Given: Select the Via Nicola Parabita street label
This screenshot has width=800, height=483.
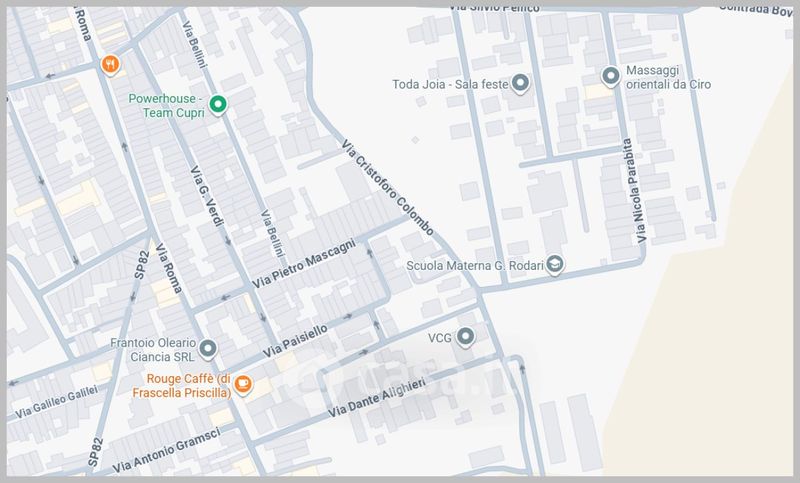Looking at the screenshot, I should click(641, 190).
